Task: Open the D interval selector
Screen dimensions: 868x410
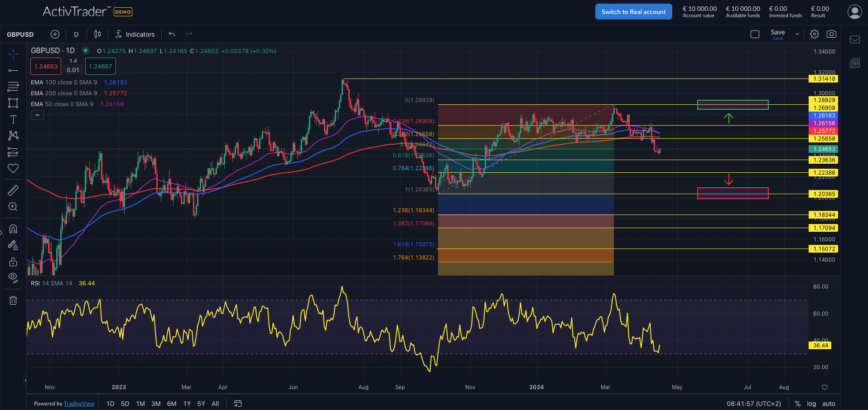Action: point(76,34)
